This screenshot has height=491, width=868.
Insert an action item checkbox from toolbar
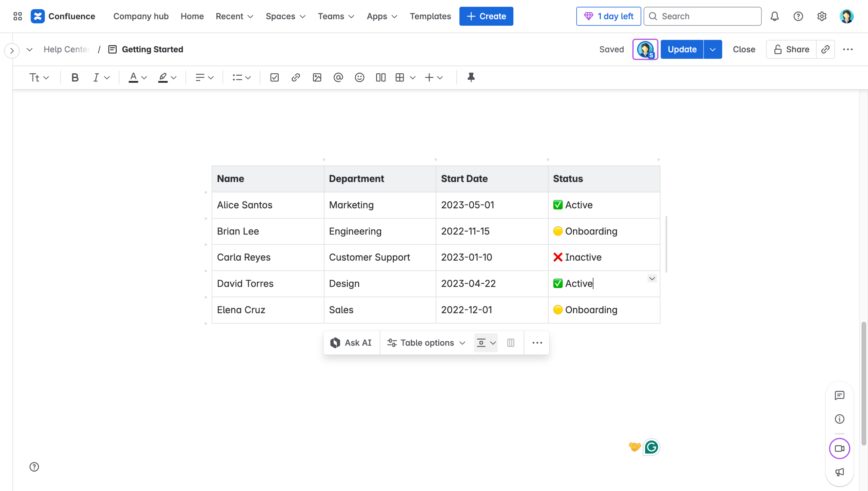274,78
